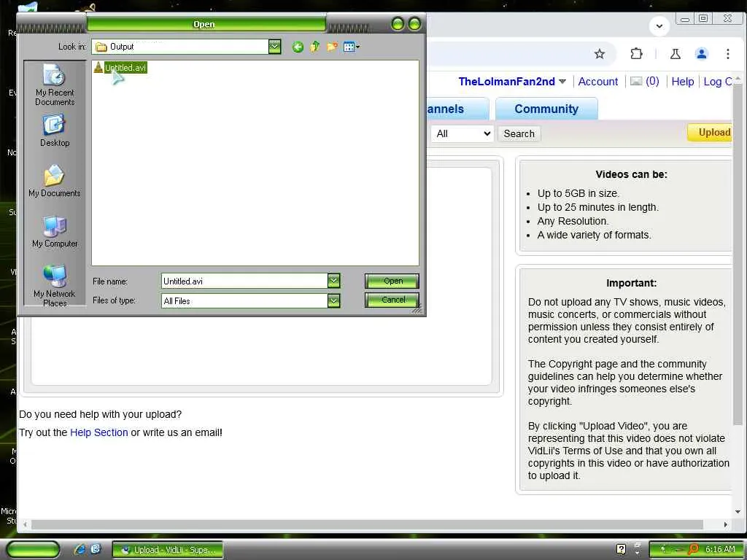Open My Recent Documents in places bar
The width and height of the screenshot is (747, 560).
click(55, 85)
